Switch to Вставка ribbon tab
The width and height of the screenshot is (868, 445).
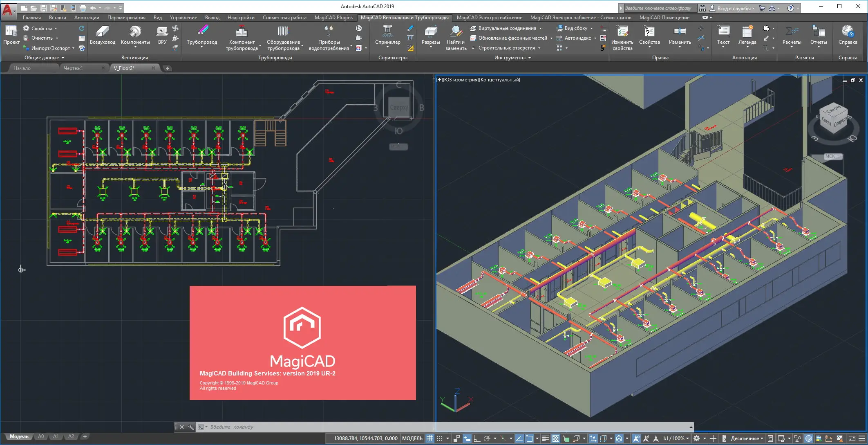(57, 18)
